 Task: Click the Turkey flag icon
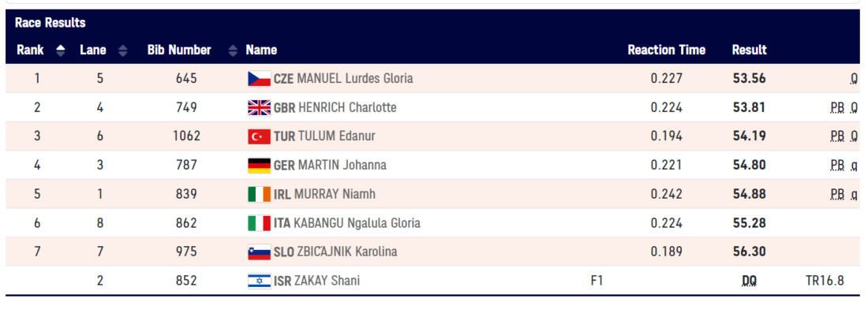pyautogui.click(x=259, y=136)
